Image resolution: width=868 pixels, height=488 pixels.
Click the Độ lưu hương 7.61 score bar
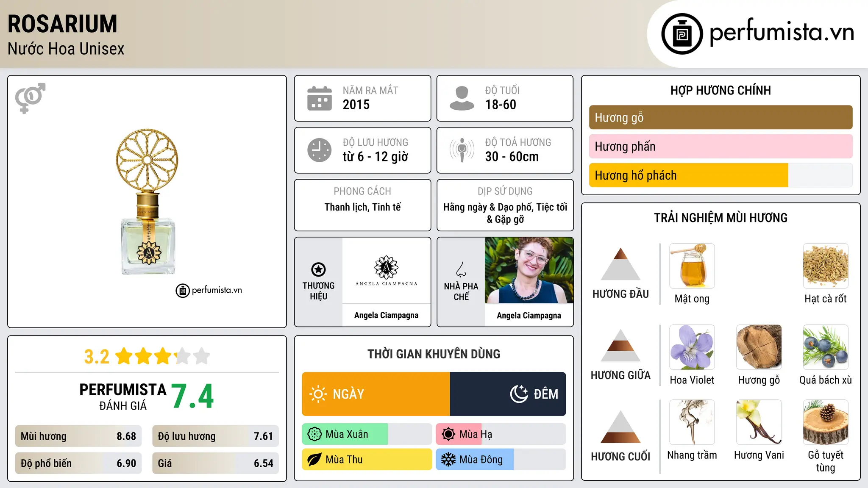point(215,436)
